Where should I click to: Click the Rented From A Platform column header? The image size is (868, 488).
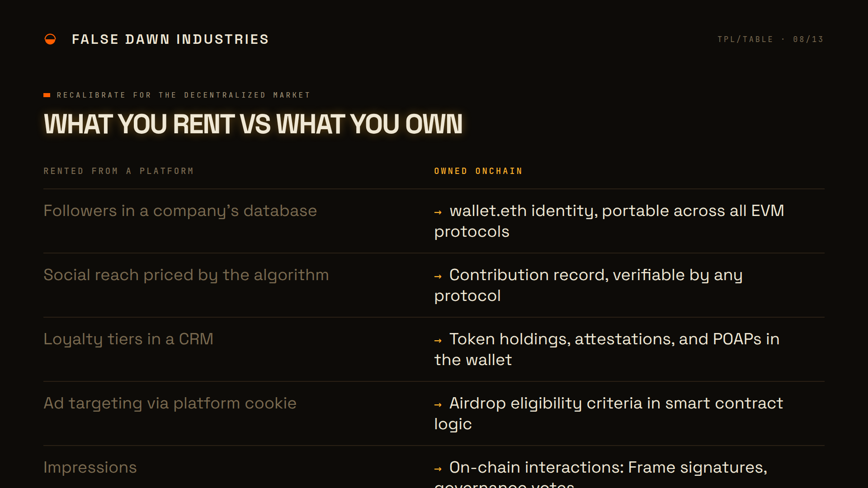[118, 171]
